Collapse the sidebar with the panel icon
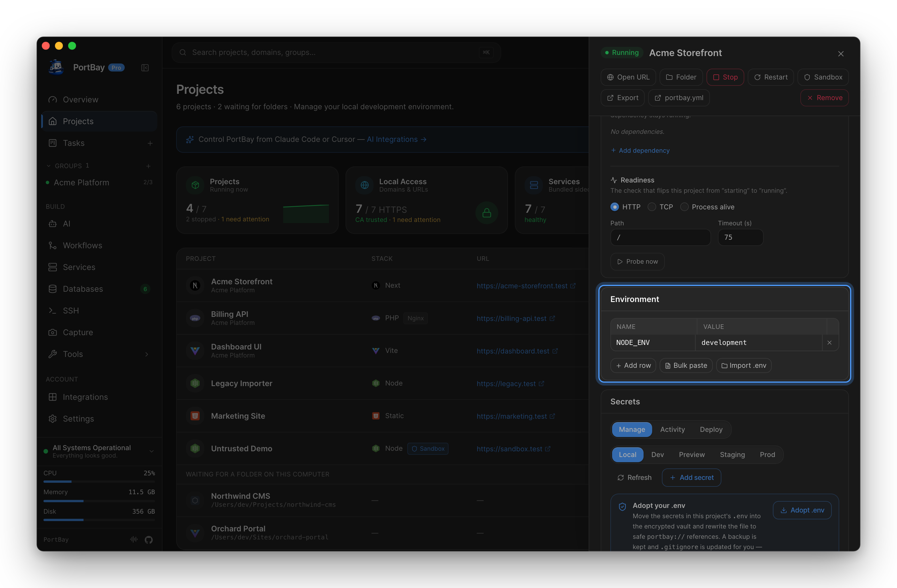 (145, 68)
